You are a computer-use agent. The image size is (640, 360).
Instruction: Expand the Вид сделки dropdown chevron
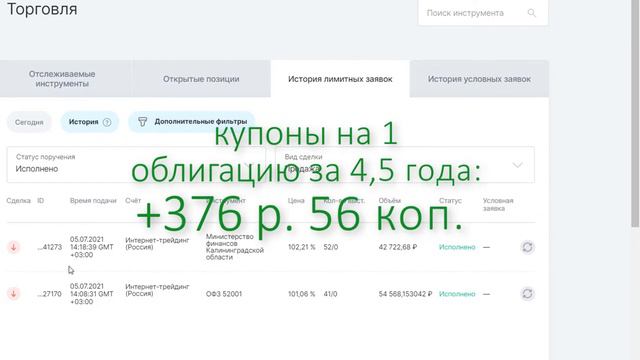pos(518,165)
